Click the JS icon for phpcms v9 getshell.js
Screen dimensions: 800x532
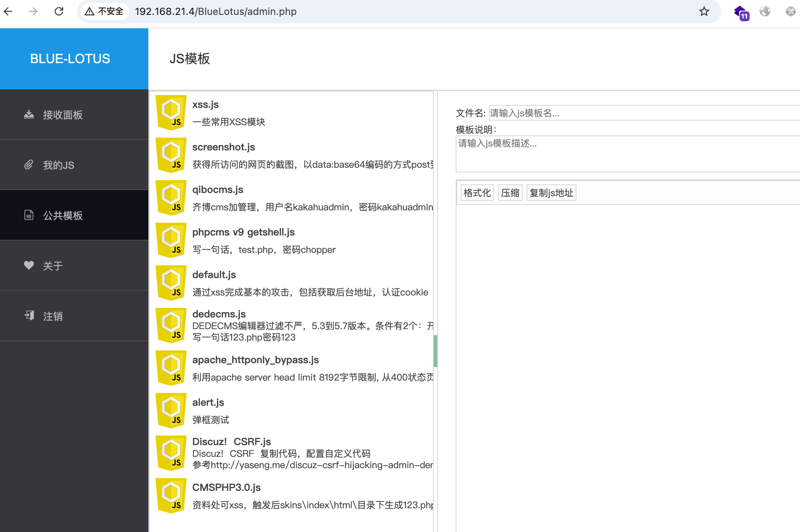pyautogui.click(x=171, y=240)
